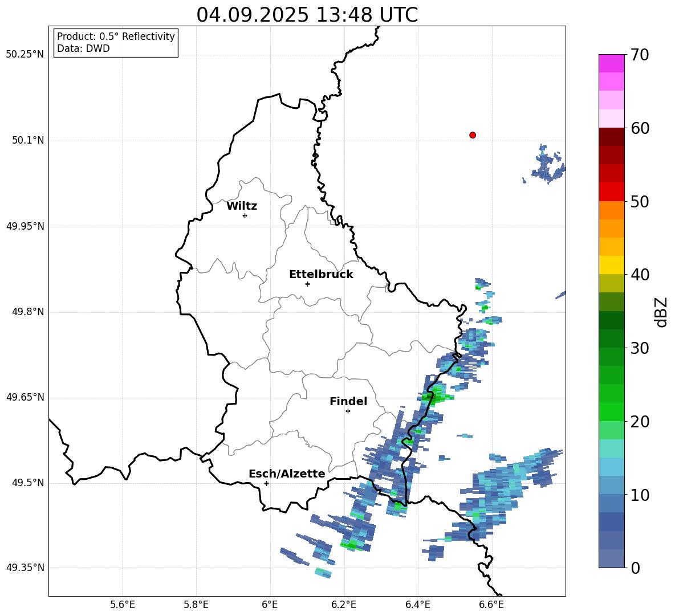This screenshot has height=616, width=675.
Task: Click the Data: DWD text
Action: (83, 48)
